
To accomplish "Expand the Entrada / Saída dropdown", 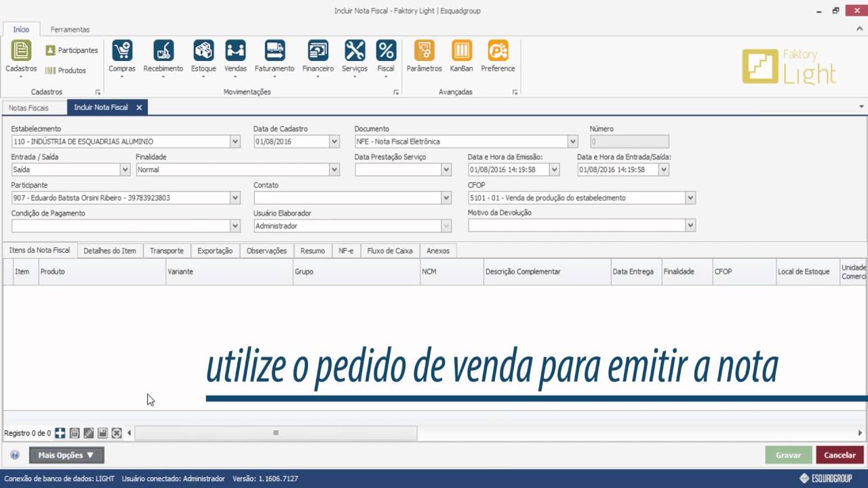I will point(125,170).
